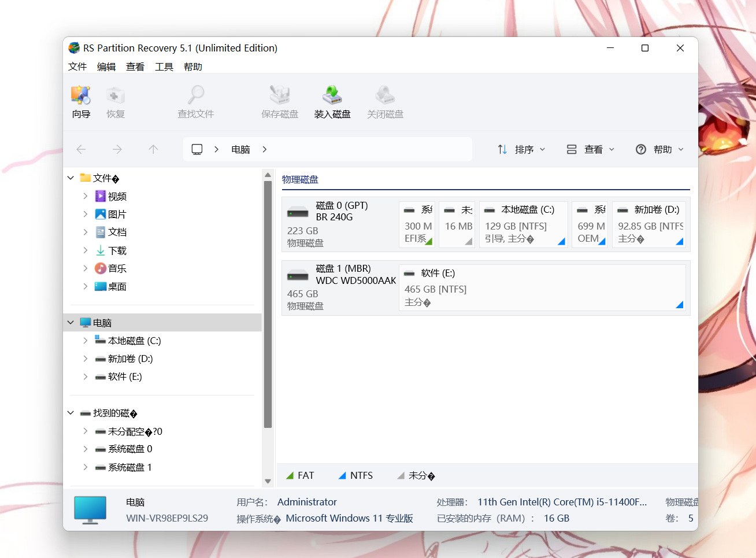Select 本地磁盘 (C:) in the tree
The image size is (756, 558).
128,341
